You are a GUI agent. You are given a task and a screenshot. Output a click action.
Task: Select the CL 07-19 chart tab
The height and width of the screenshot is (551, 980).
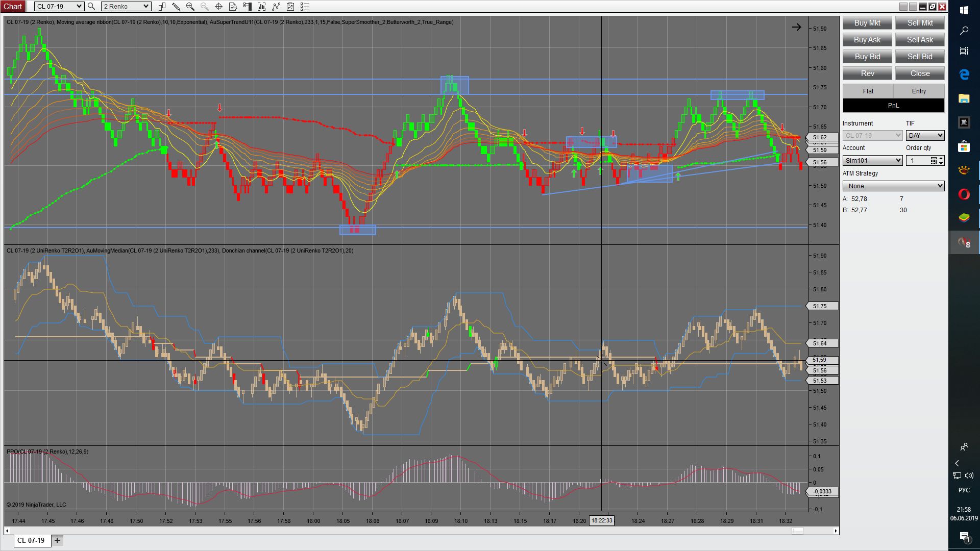[x=32, y=540]
